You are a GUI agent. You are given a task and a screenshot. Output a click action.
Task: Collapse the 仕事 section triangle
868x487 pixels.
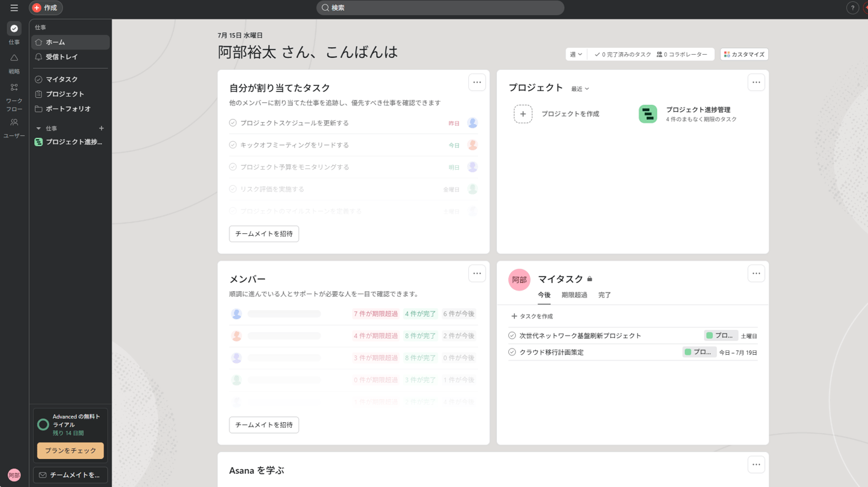(38, 128)
